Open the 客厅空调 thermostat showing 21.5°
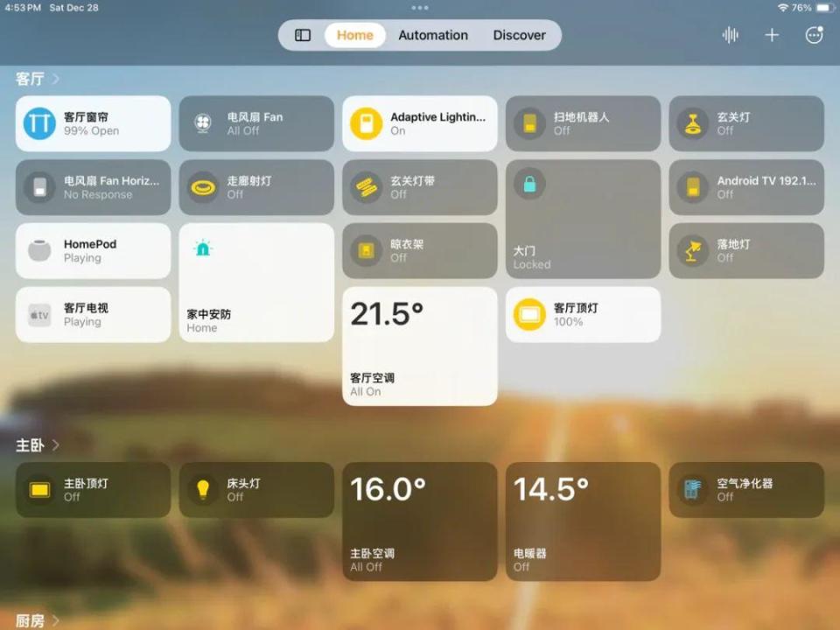Viewport: 840px width, 630px height. coord(419,346)
